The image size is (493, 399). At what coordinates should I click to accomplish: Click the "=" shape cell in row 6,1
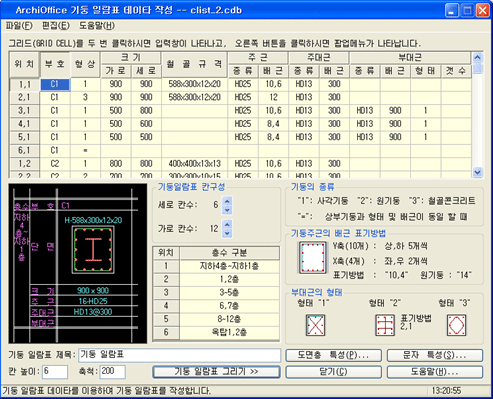click(x=85, y=151)
